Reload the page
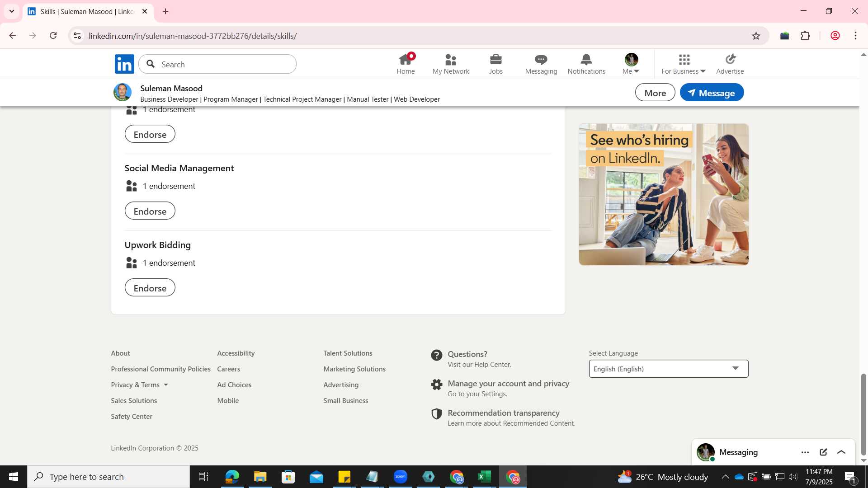Viewport: 868px width, 488px height. pos(53,36)
